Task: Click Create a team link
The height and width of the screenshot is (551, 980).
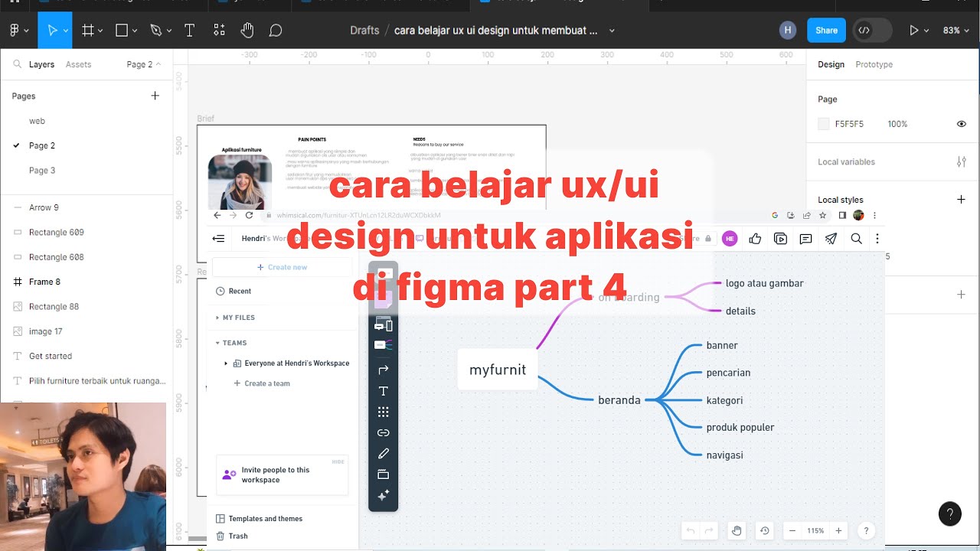Action: pos(261,383)
